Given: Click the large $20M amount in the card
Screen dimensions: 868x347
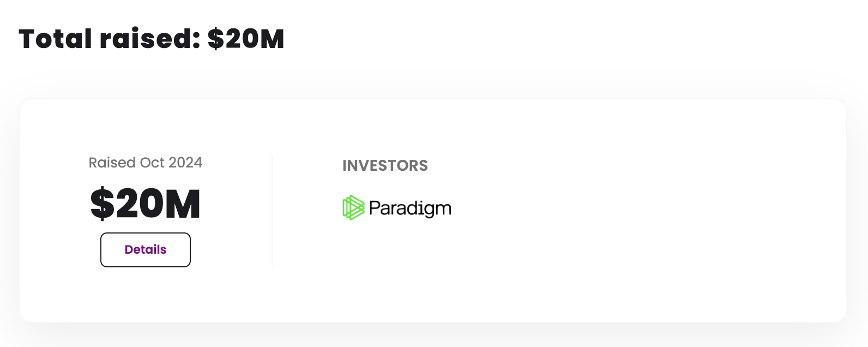Looking at the screenshot, I should tap(146, 204).
